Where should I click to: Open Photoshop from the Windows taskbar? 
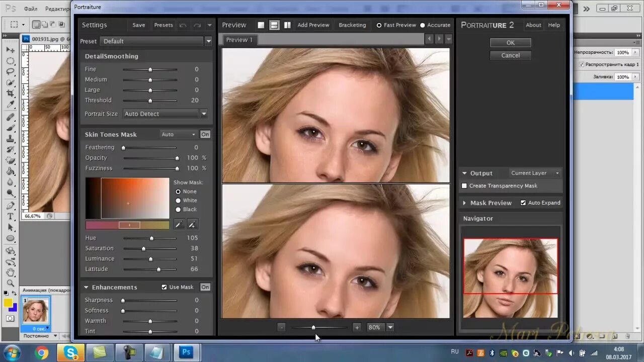click(186, 352)
